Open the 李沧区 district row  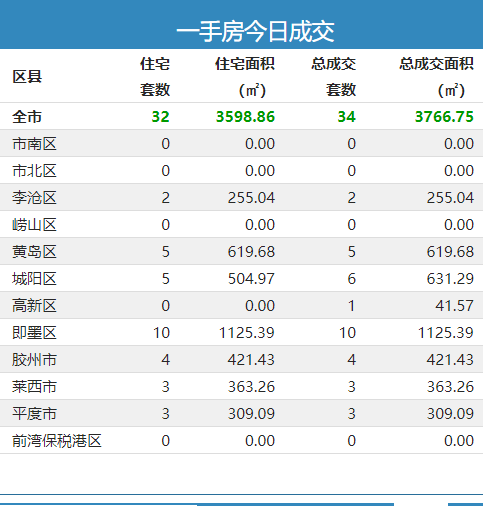click(241, 198)
